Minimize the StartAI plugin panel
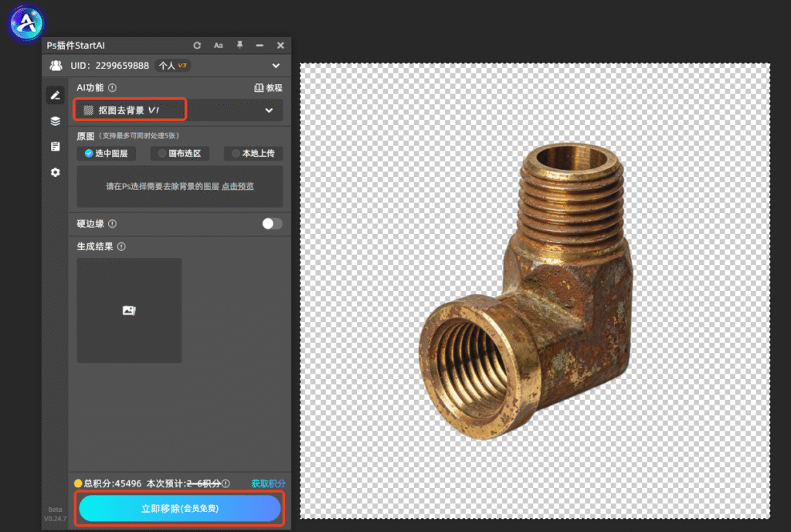 pyautogui.click(x=260, y=46)
